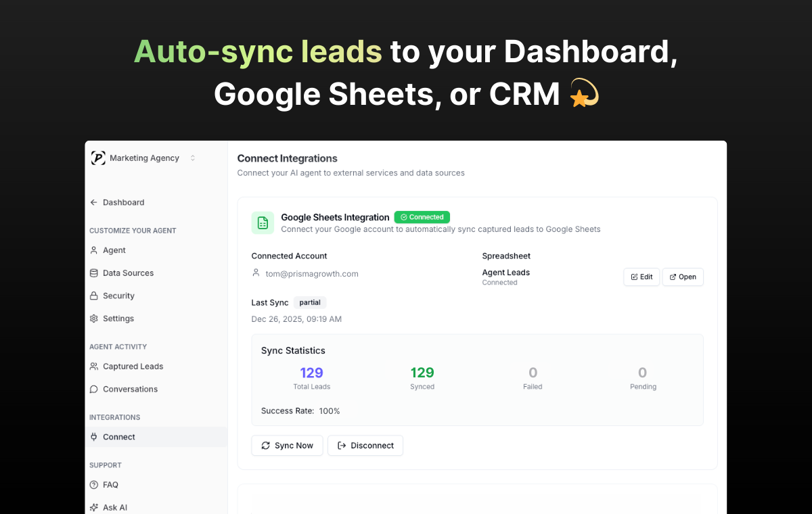The image size is (812, 514).
Task: Click the partial last sync badge
Action: (310, 302)
